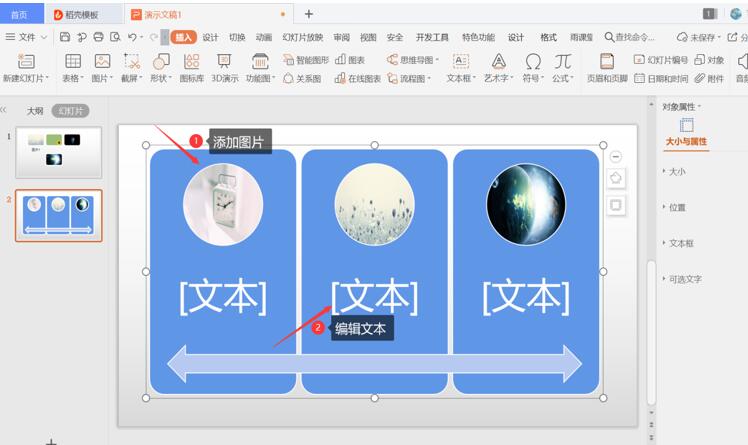Open the 文件 menu dropdown

tap(26, 37)
